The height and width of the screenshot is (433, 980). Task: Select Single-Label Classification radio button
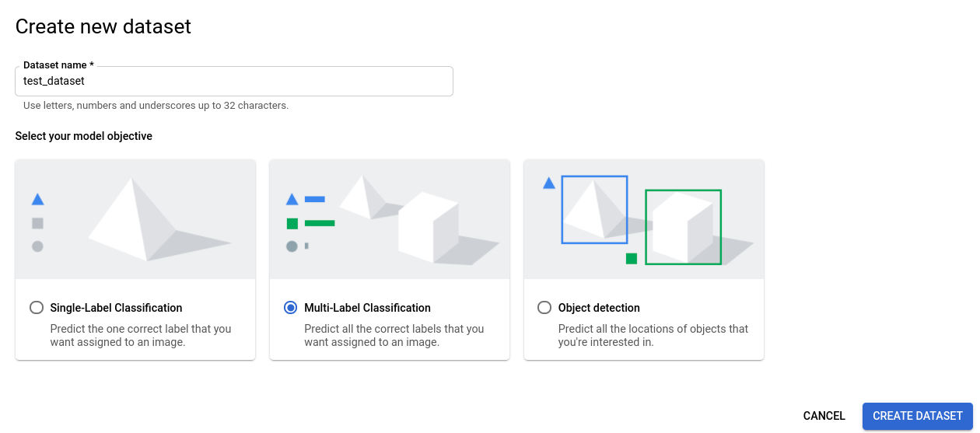point(37,308)
